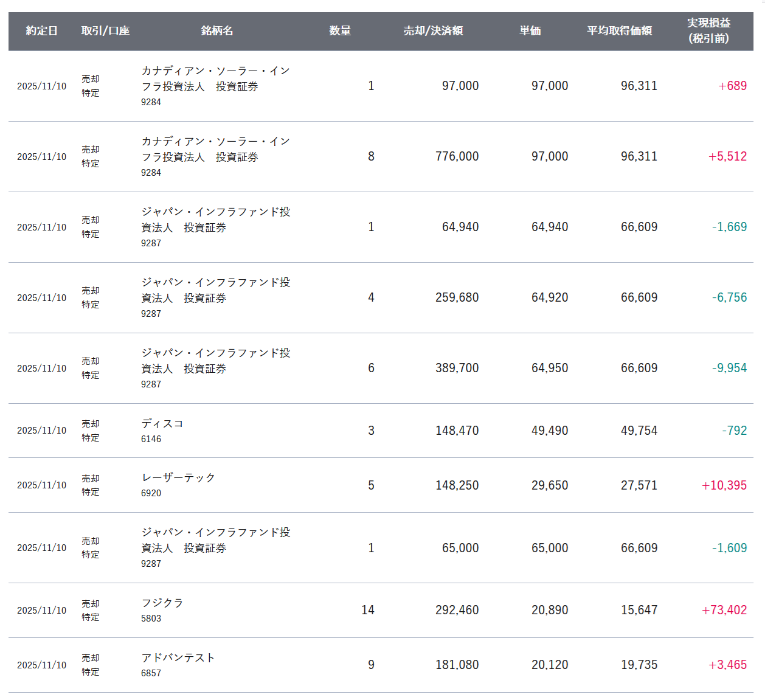Screen dimensions: 765x700
Task: Select the stock code 6857
Action: [x=151, y=673]
